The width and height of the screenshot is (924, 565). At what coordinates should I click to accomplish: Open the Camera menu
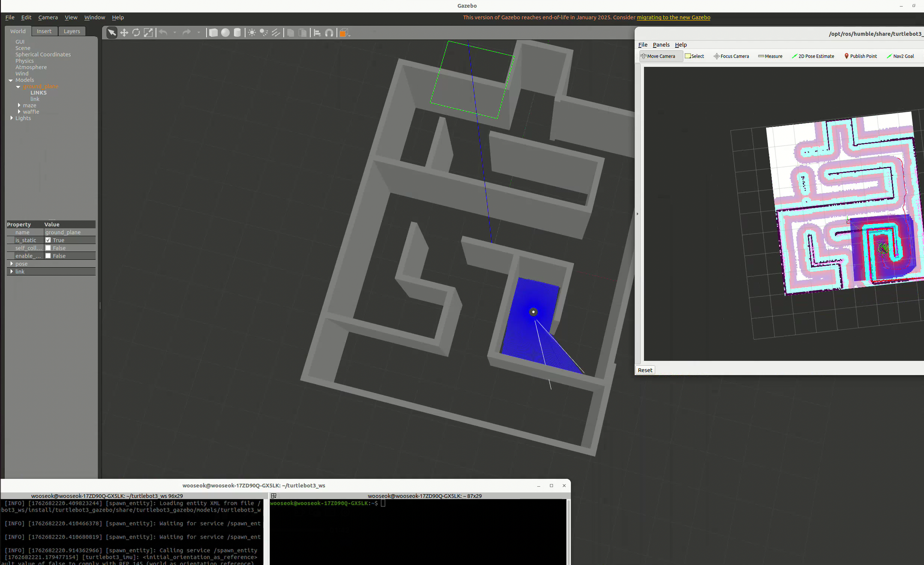48,17
